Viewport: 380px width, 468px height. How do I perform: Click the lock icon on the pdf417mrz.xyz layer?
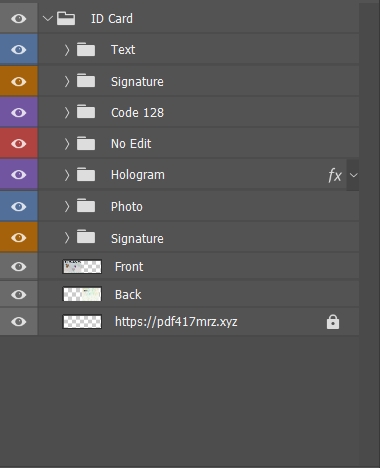click(x=333, y=322)
